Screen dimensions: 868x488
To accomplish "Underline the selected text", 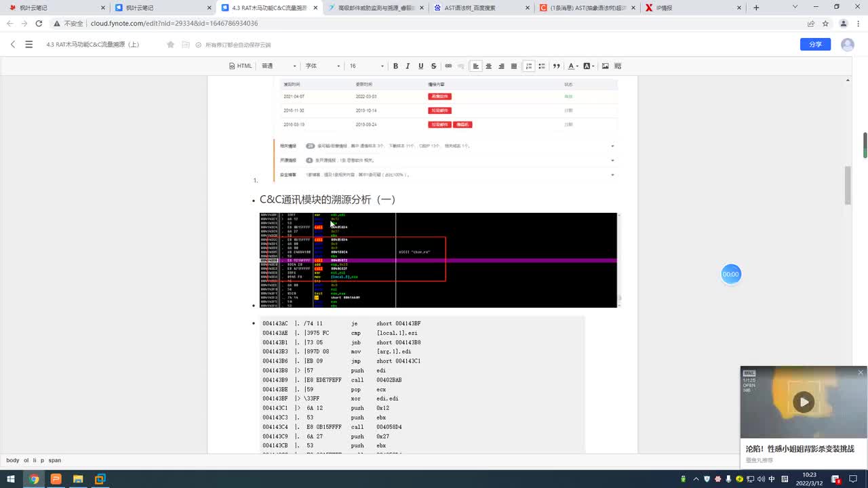I will (x=420, y=66).
